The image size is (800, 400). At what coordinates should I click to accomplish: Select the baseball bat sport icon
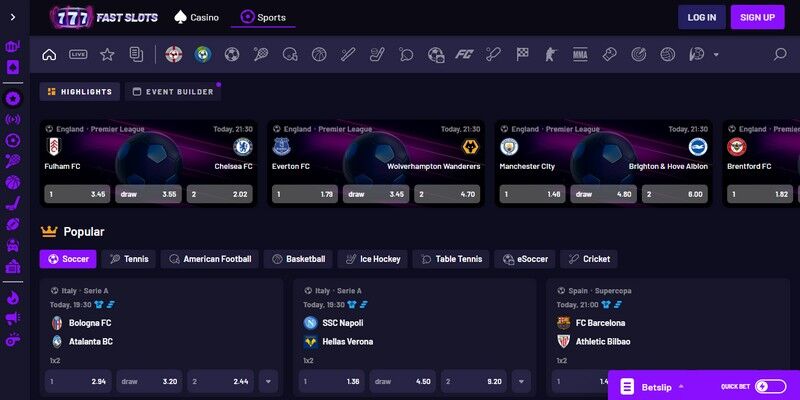point(348,54)
